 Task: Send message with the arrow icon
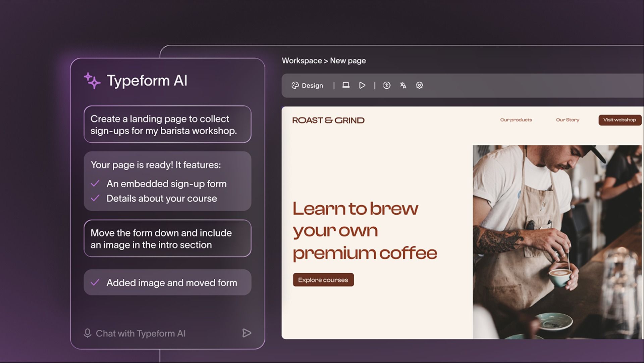[x=247, y=333]
